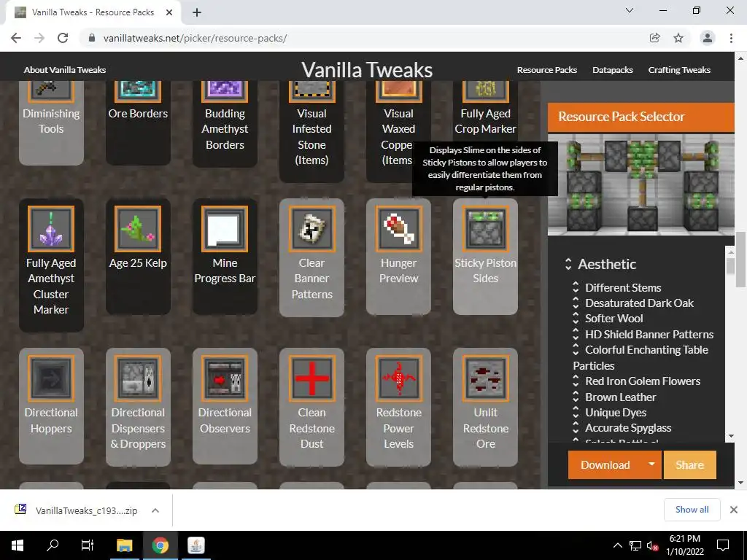Click the address bar URL
Viewport: 747px width, 560px height.
coord(195,38)
